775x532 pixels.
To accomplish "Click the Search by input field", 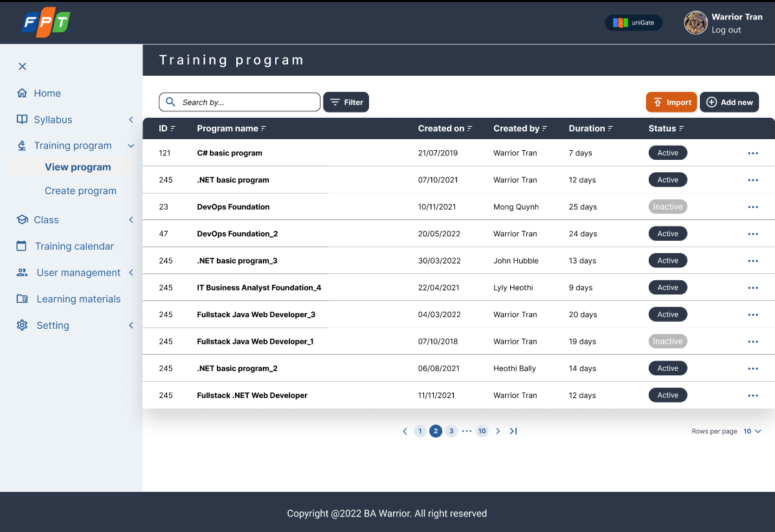I will pos(239,102).
